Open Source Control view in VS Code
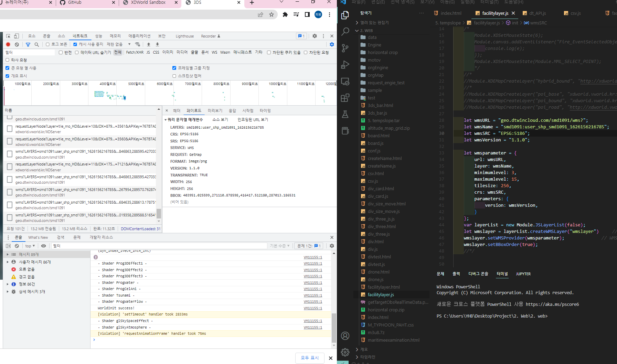This screenshot has width=617, height=364. pos(345,48)
